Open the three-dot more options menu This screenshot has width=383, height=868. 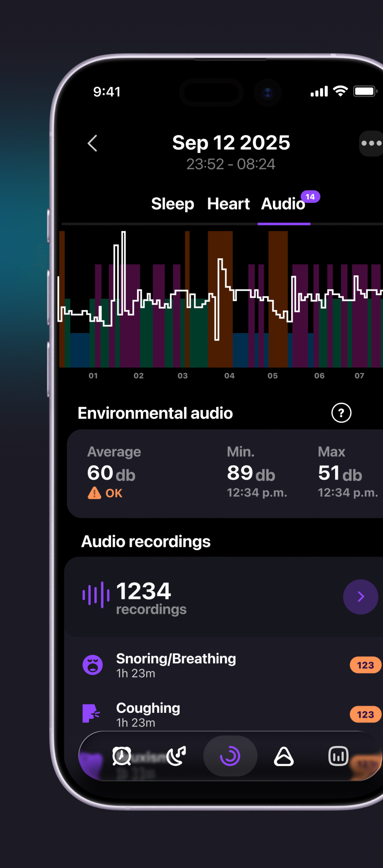pyautogui.click(x=371, y=143)
